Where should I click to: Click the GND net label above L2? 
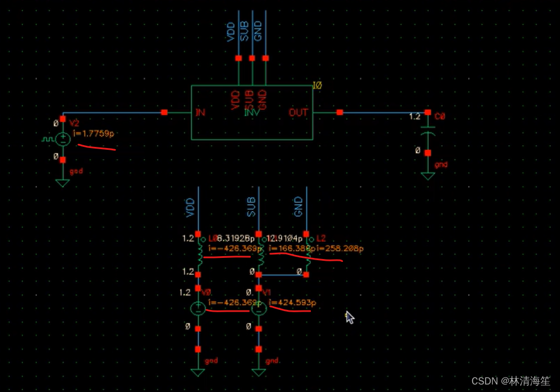(298, 206)
